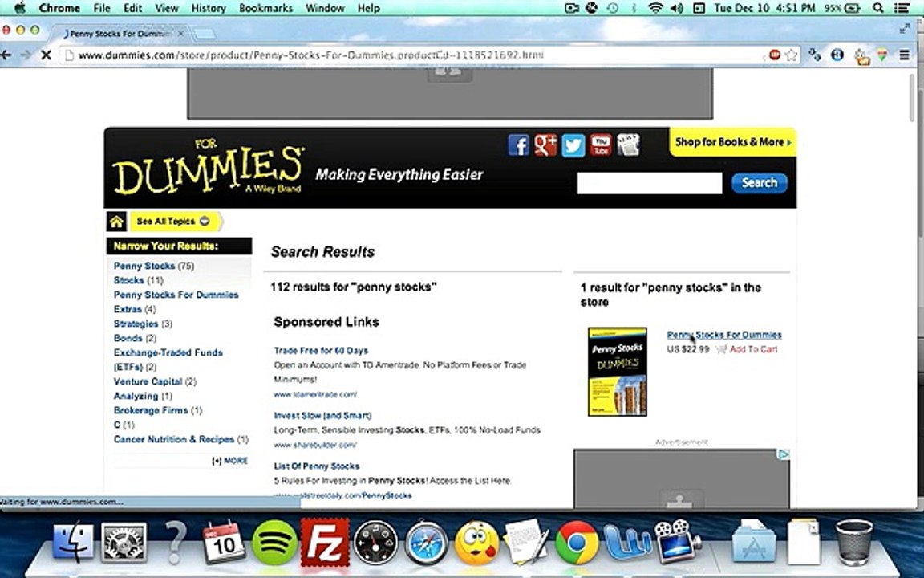Open the Dummies Facebook page icon

519,145
